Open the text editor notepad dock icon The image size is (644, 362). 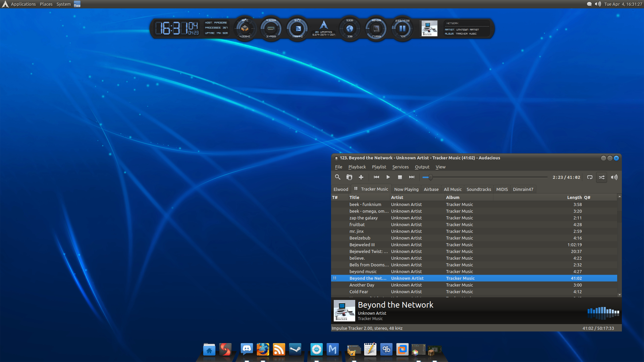click(370, 349)
